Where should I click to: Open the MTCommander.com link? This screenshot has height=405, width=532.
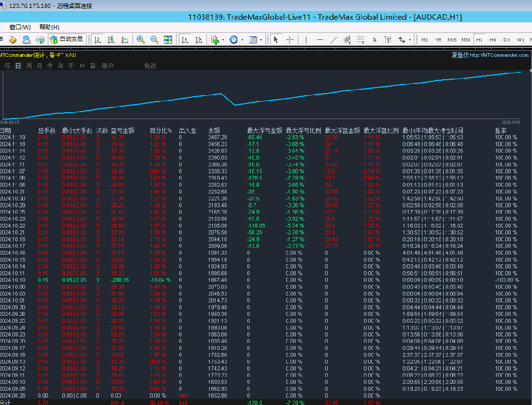[x=500, y=55]
